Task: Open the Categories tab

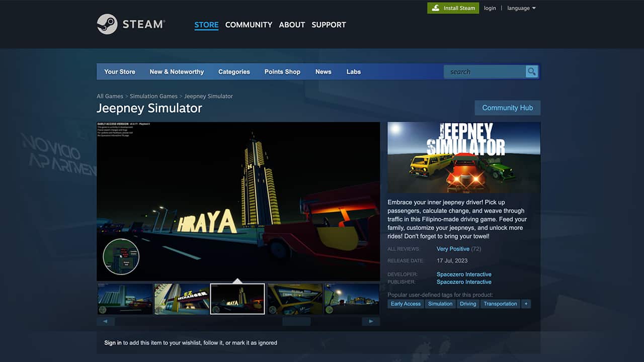Action: 234,72
